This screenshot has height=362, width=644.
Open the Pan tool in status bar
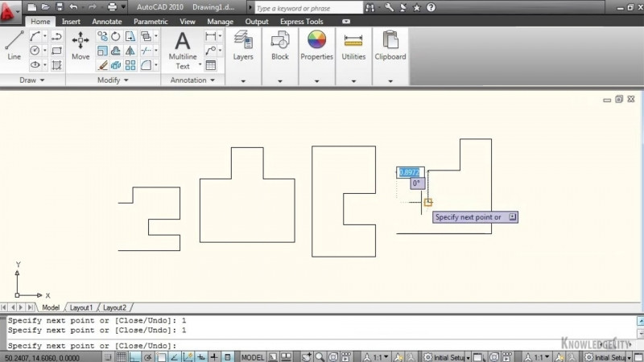(306, 357)
